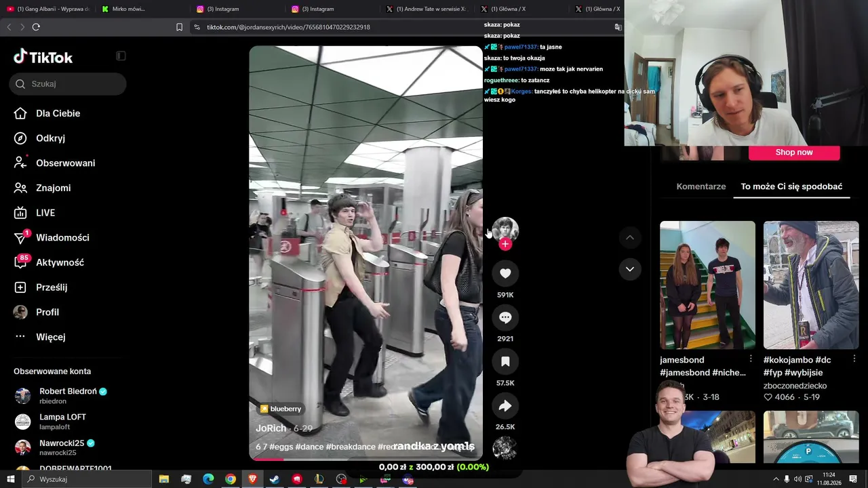The image size is (868, 488).
Task: Open the spinning sound disc below share
Action: tap(505, 448)
